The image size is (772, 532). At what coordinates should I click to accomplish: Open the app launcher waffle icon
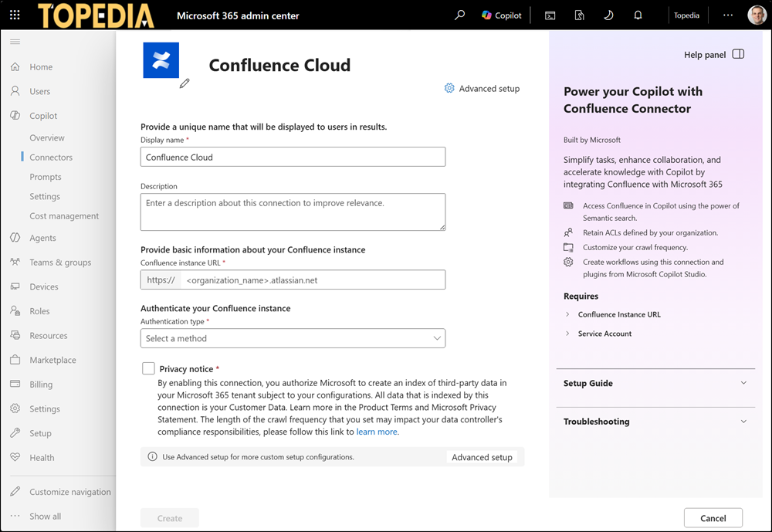click(15, 15)
